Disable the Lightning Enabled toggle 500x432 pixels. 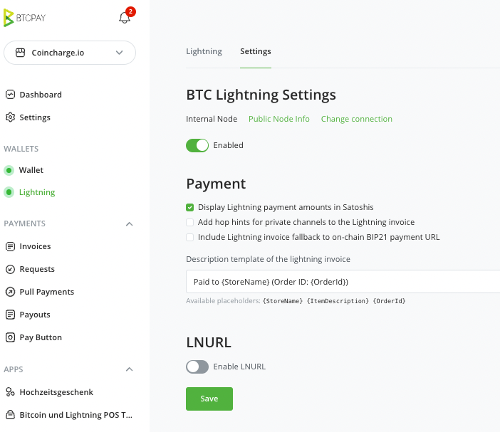click(197, 145)
